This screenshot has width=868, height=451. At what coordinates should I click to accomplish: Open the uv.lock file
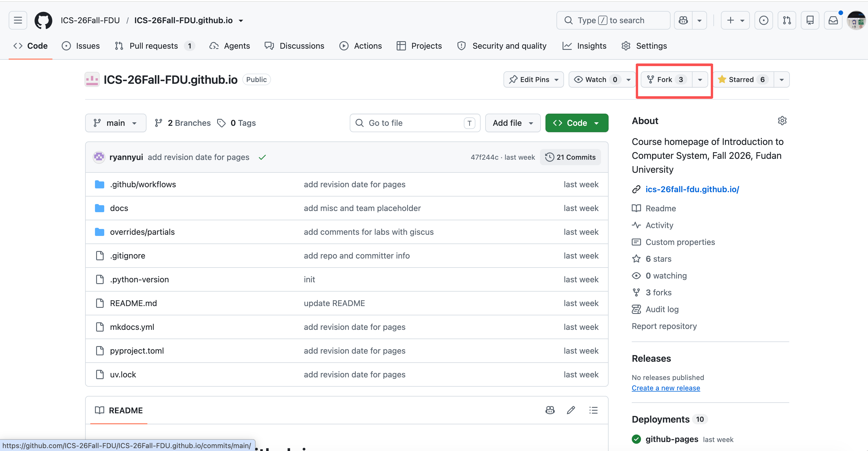(123, 375)
